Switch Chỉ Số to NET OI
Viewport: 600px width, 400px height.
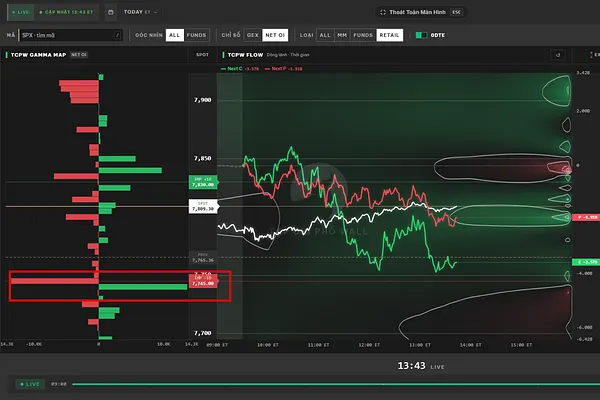point(275,35)
